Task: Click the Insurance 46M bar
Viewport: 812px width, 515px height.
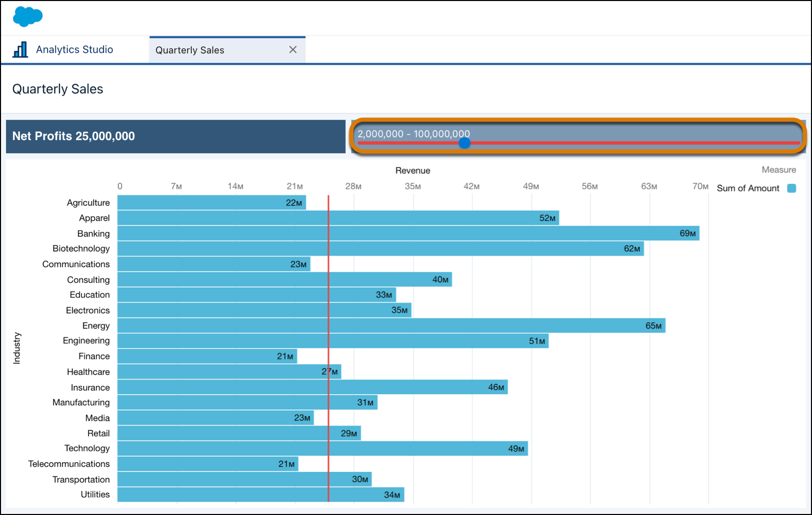Action: 313,387
